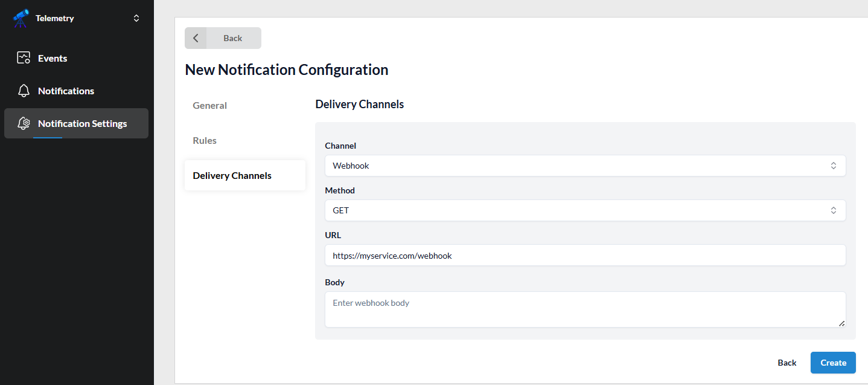This screenshot has width=868, height=385.
Task: Click the Notification Settings bell-gear icon
Action: (24, 123)
